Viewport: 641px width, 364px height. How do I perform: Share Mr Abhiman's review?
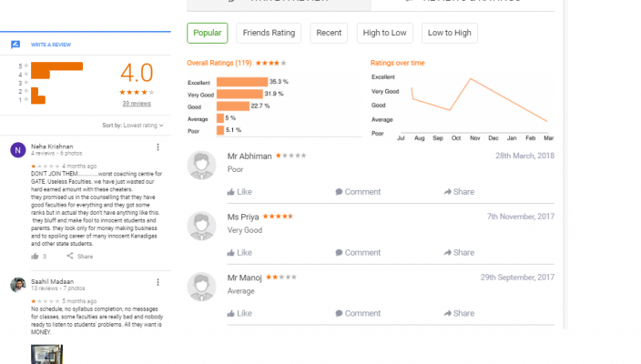click(459, 192)
